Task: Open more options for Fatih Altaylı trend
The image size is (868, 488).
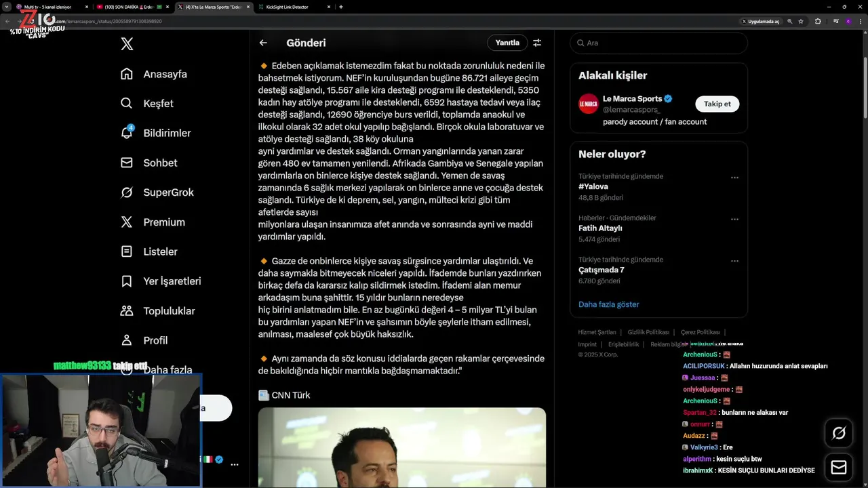Action: (x=734, y=220)
